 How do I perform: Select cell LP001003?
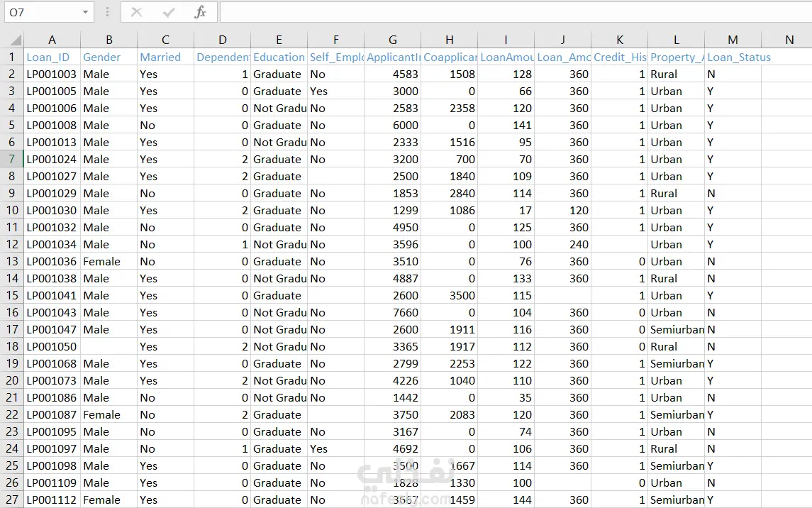pyautogui.click(x=52, y=74)
